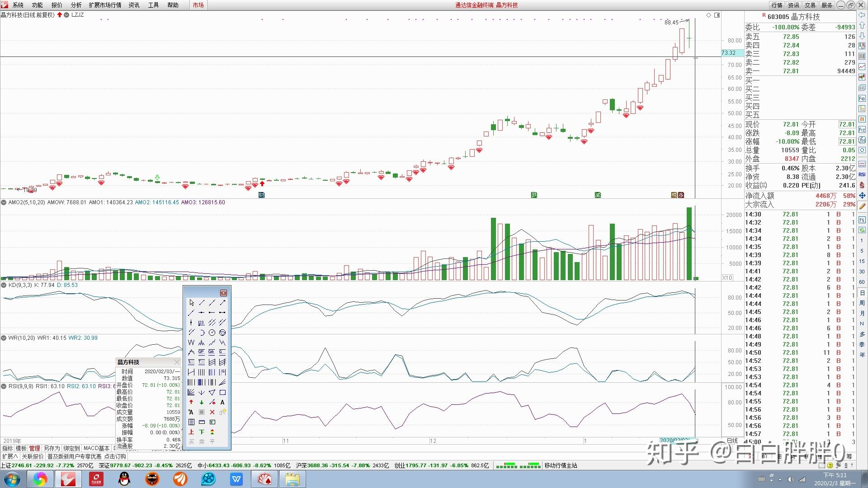
Task: Open RSI indicator options dropdown
Action: click(x=4, y=386)
